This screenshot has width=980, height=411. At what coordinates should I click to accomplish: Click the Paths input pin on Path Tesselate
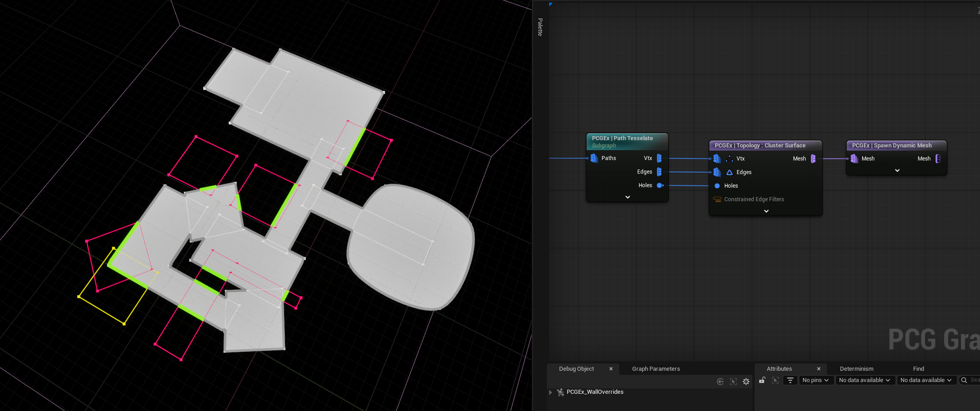594,158
